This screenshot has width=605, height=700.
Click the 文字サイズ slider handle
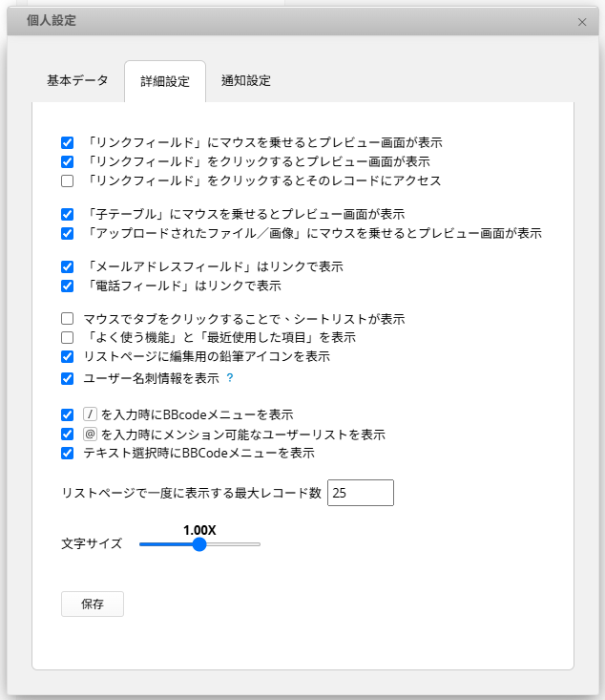pos(199,544)
